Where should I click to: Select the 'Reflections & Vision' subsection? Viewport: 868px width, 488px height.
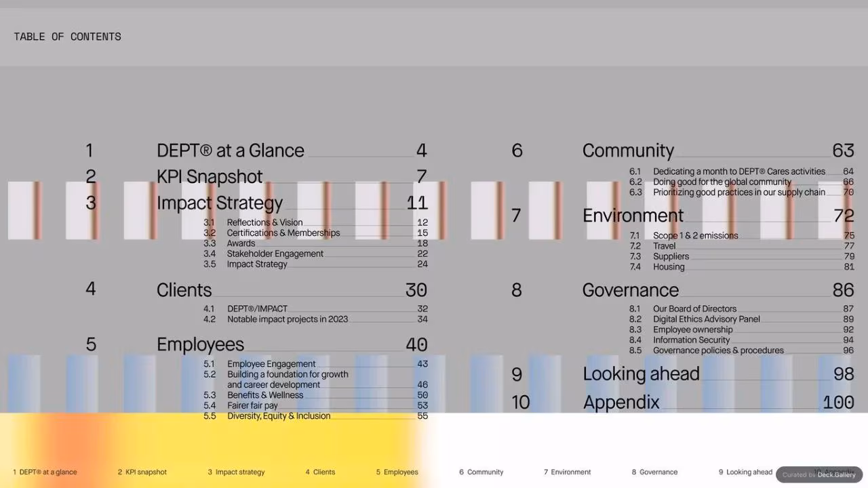(264, 222)
